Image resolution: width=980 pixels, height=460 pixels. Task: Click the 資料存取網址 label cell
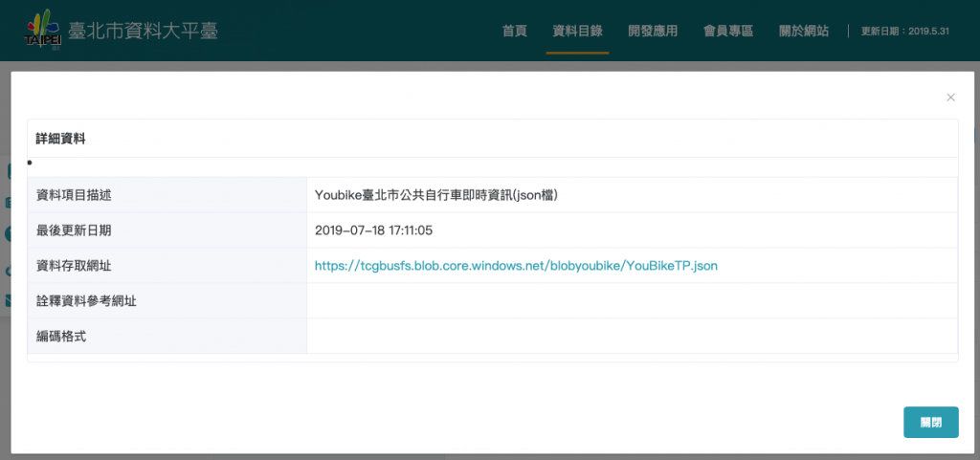pyautogui.click(x=167, y=266)
